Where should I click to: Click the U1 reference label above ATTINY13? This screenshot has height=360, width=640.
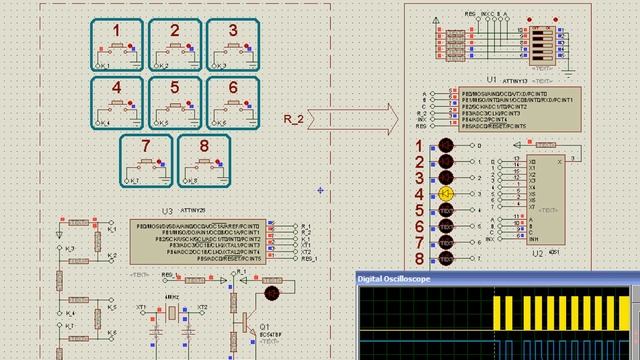(492, 80)
